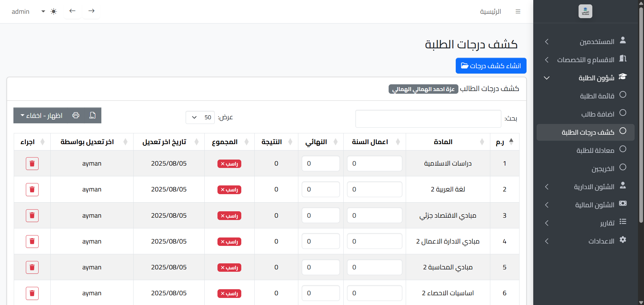Click trash icon for row 3

(x=32, y=216)
